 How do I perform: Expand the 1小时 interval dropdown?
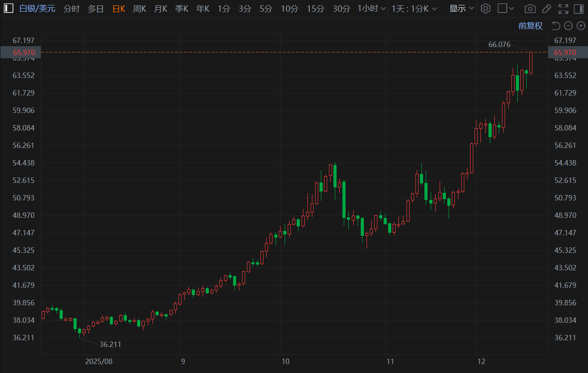coord(372,9)
